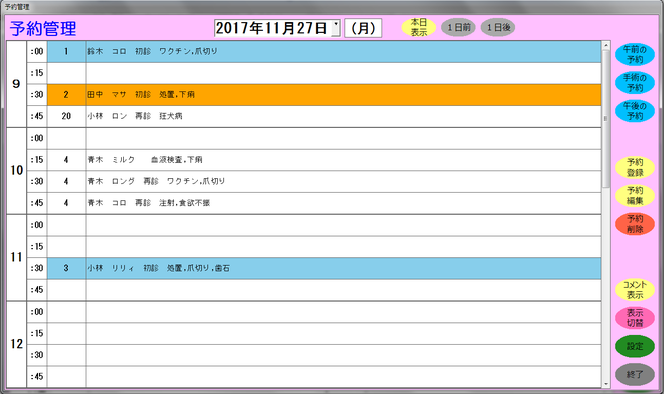Click the 本日表示 yellow button

418,28
